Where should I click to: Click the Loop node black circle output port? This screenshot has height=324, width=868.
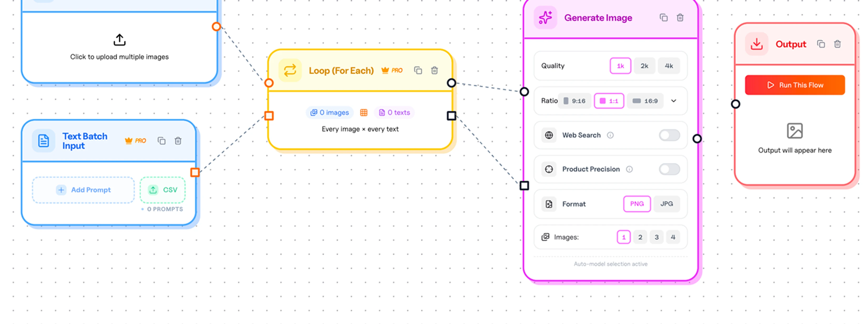pos(452,83)
